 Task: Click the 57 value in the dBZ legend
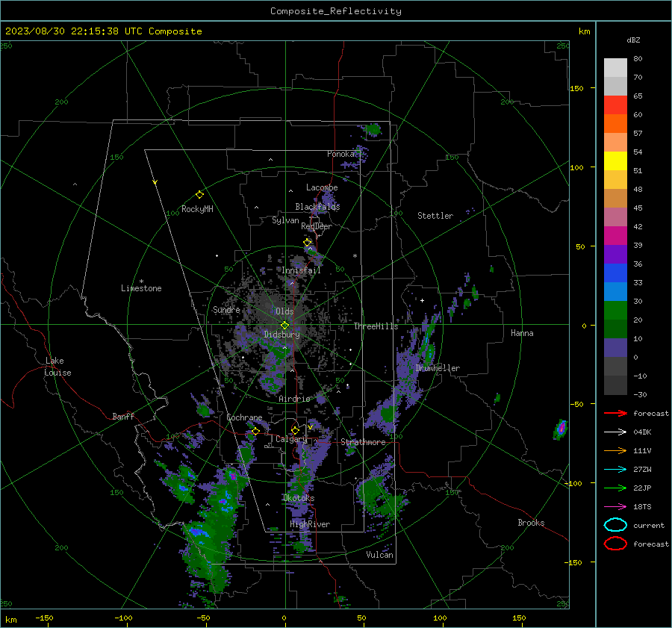[638, 134]
